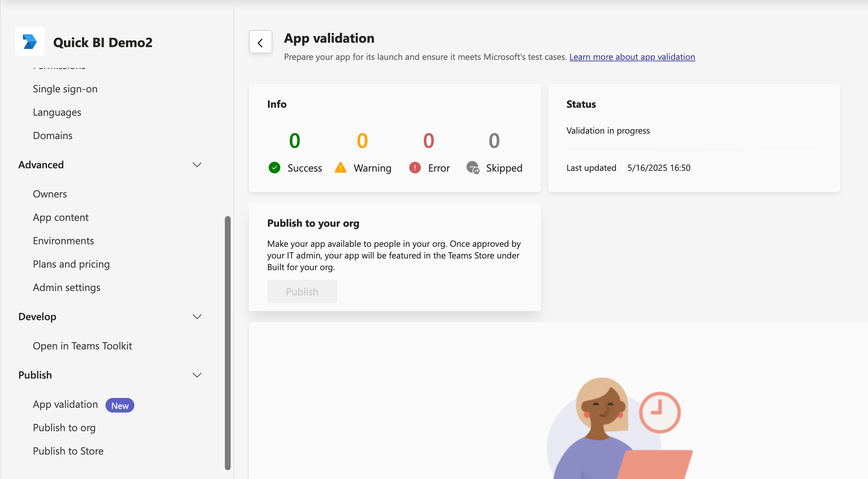The image size is (868, 479).
Task: Click the New badge beside App validation
Action: [x=120, y=405]
